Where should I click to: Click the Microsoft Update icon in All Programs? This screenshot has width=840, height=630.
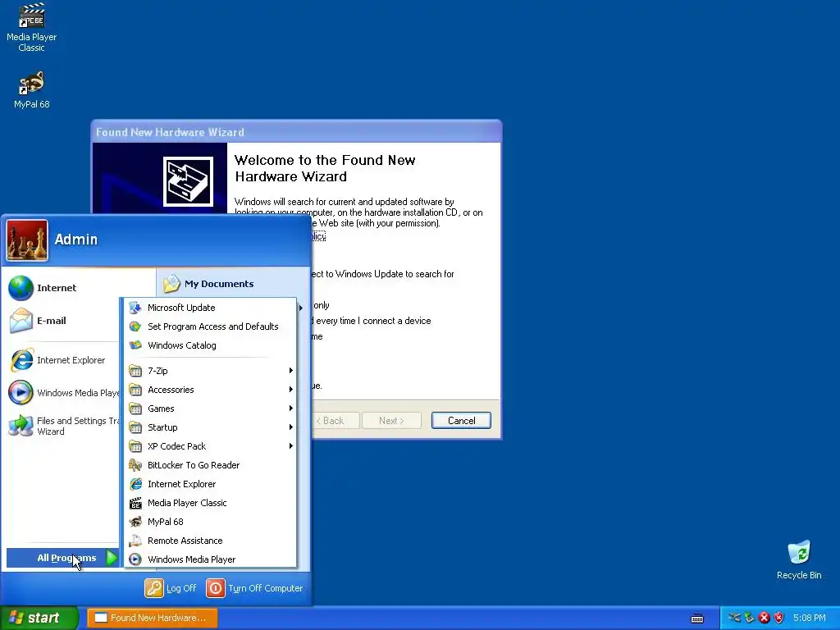click(x=135, y=308)
